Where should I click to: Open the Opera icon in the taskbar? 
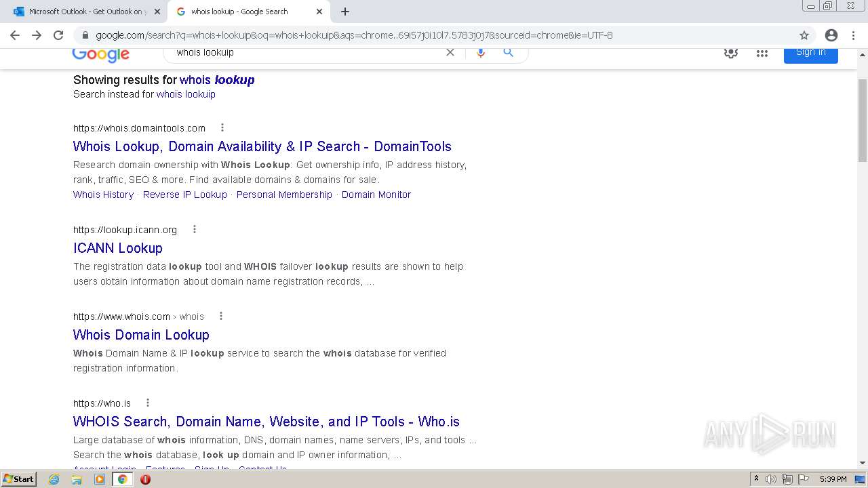[x=145, y=479]
